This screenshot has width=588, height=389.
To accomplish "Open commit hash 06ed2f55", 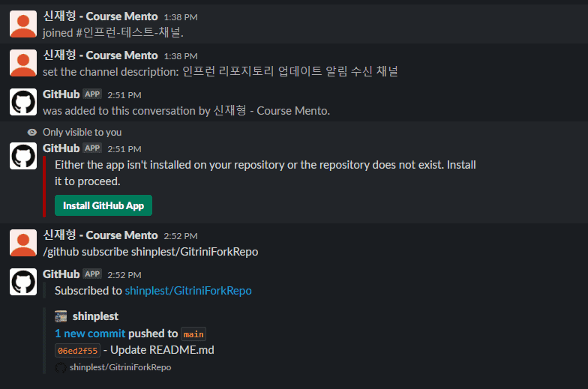I will click(77, 350).
